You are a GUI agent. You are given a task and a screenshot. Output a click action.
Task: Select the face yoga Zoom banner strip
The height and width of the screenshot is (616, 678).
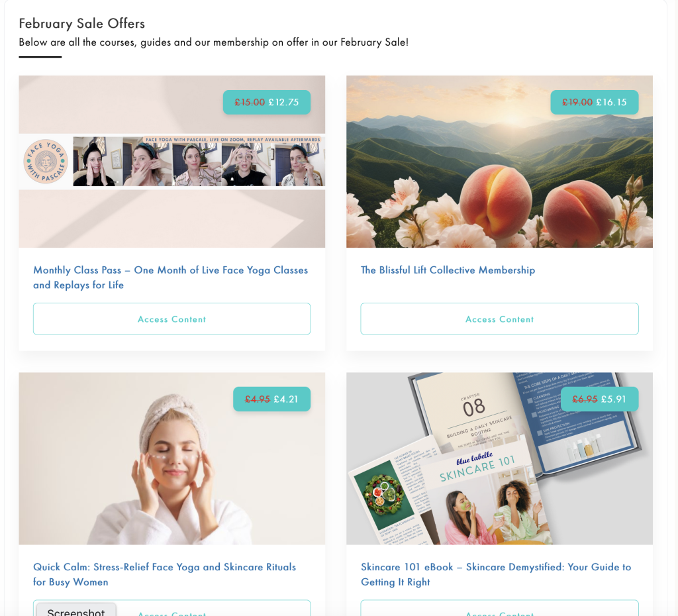coord(171,162)
